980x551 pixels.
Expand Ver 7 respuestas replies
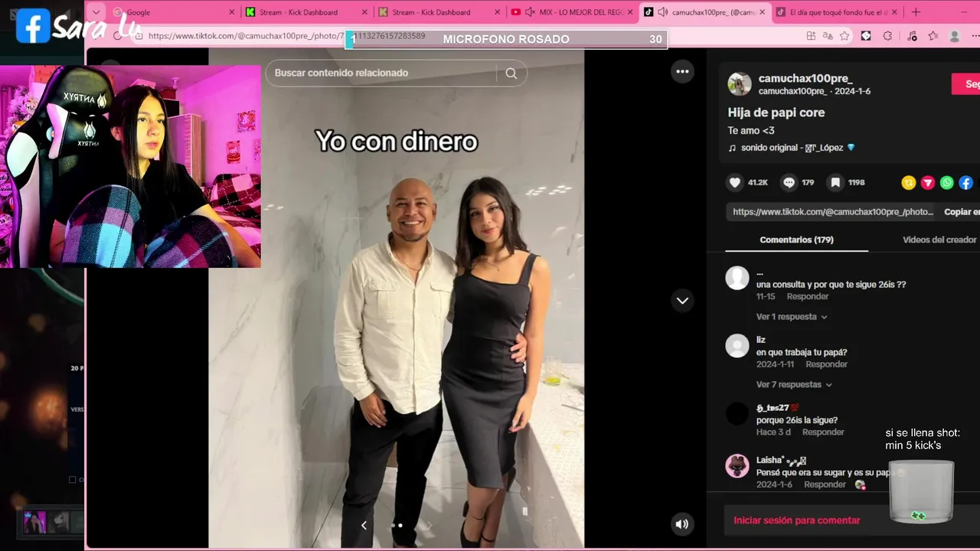[x=794, y=385]
